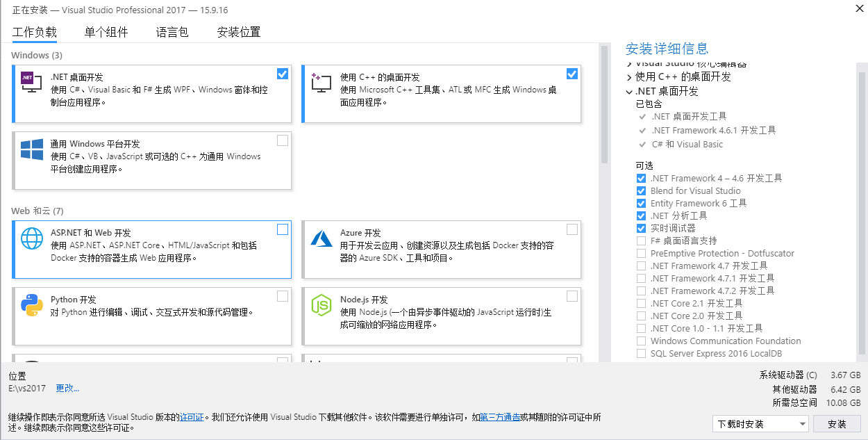
Task: Uncheck Blend for Visual Studio option
Action: click(x=641, y=190)
